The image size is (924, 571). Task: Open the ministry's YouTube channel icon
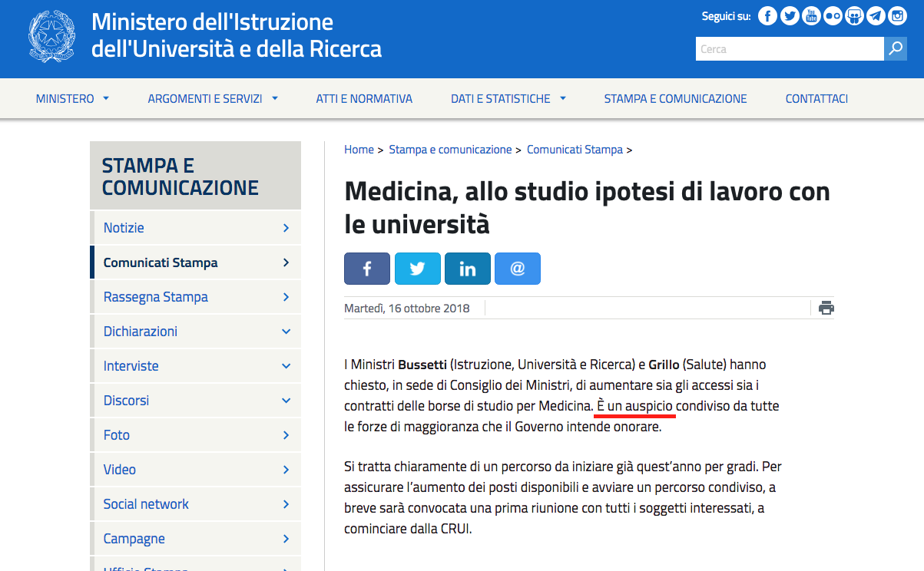tap(811, 16)
